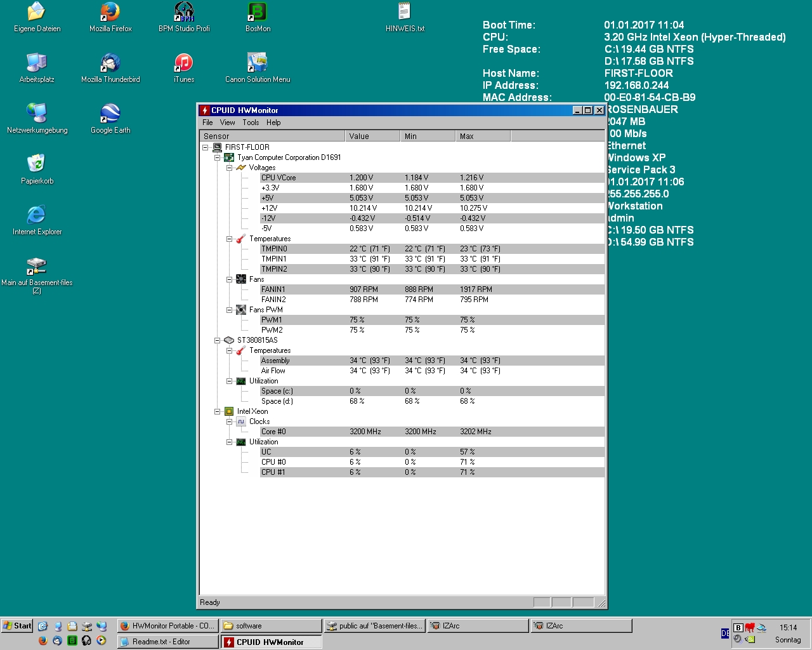
Task: Open the Tools menu
Action: (x=251, y=123)
